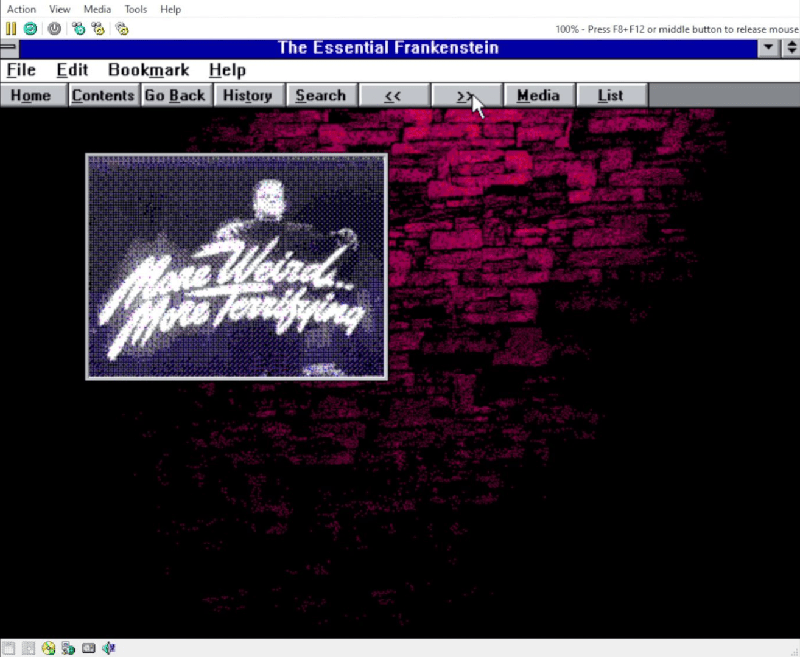
Task: Minimize the Essential Frankenstein window with the down arrow
Action: click(x=768, y=48)
